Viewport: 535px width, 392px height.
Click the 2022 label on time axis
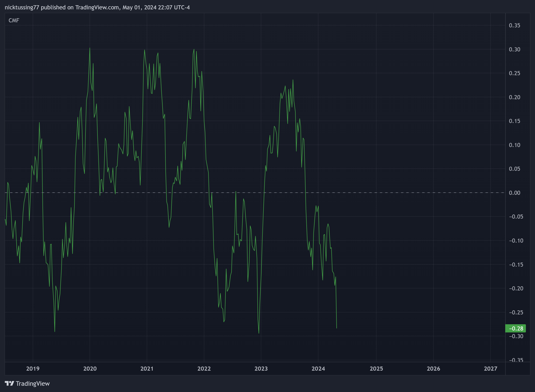tap(204, 368)
